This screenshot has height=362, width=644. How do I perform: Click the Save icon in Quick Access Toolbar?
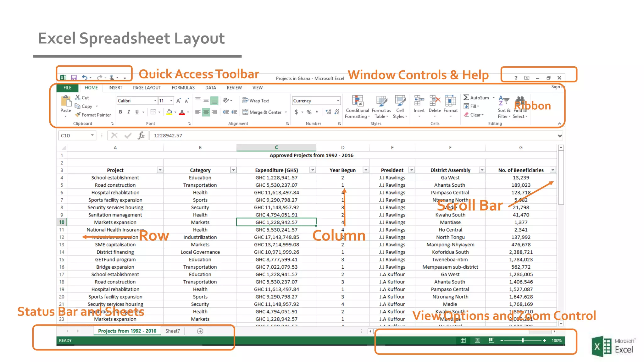coord(74,78)
